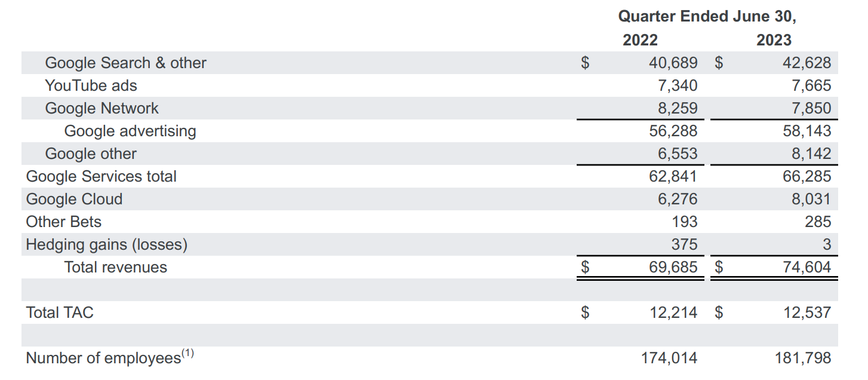Viewport: 868px width, 380px height.
Task: Select the Hedging gains (losses) label
Action: point(106,244)
